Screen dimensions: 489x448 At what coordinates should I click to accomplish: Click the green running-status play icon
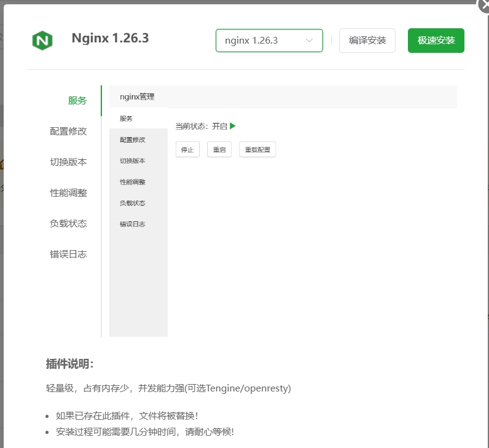233,126
